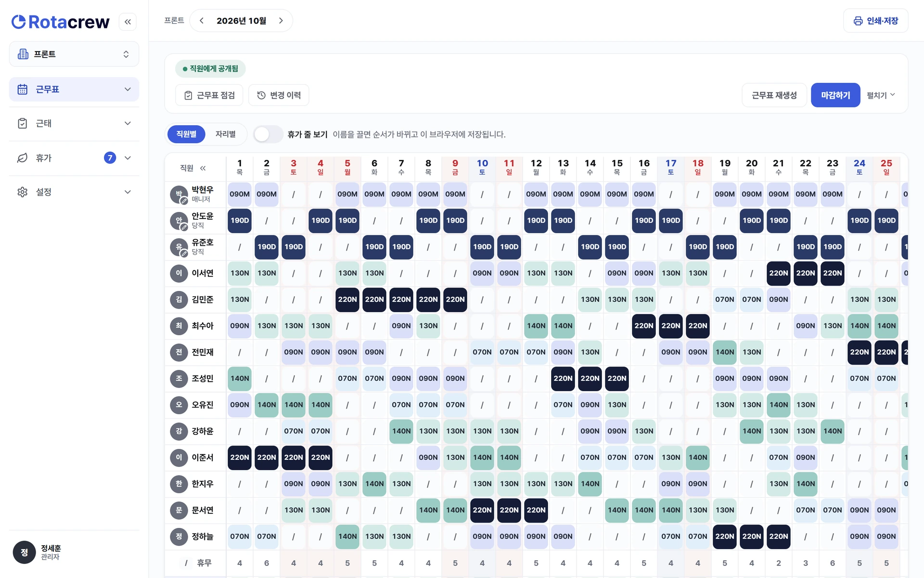924x578 pixels.
Task: Go to next month arrow
Action: pyautogui.click(x=281, y=21)
